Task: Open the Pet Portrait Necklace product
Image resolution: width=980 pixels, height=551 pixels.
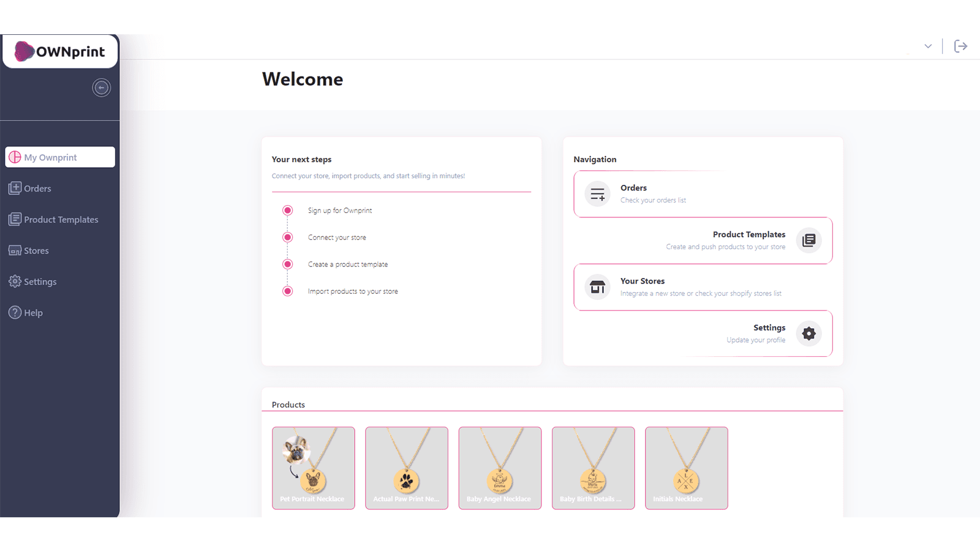Action: (x=313, y=468)
